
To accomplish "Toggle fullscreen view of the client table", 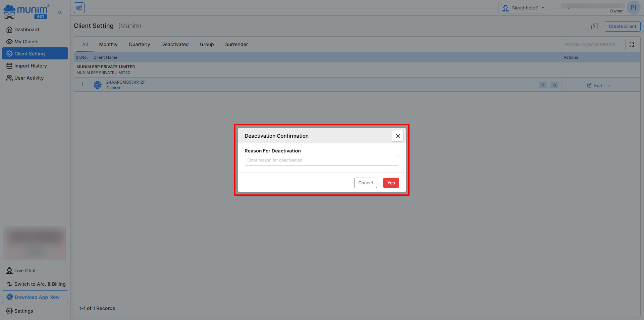I will (x=632, y=45).
